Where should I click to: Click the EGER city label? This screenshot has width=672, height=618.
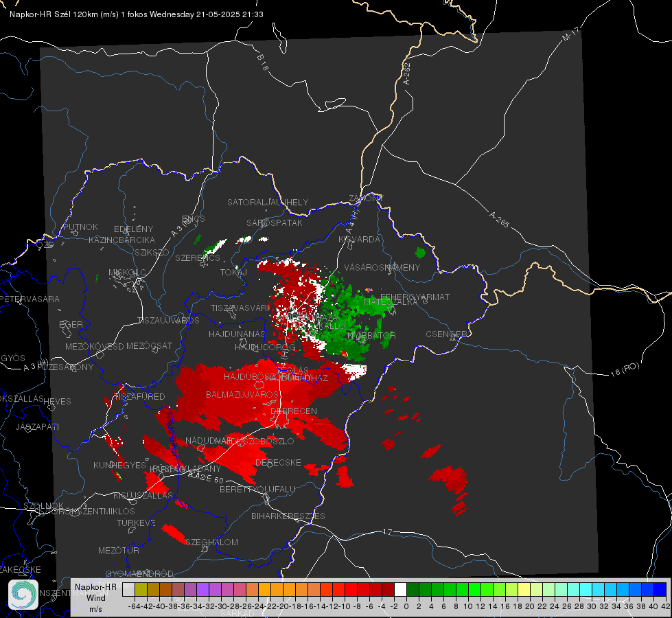71,324
